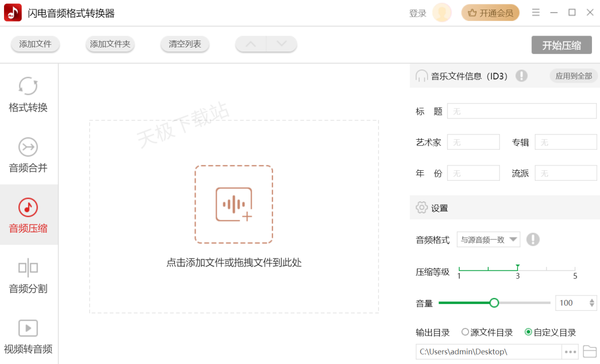Screen dimensions: 600x364
Task: Click the output directory path field
Action: [489, 352]
